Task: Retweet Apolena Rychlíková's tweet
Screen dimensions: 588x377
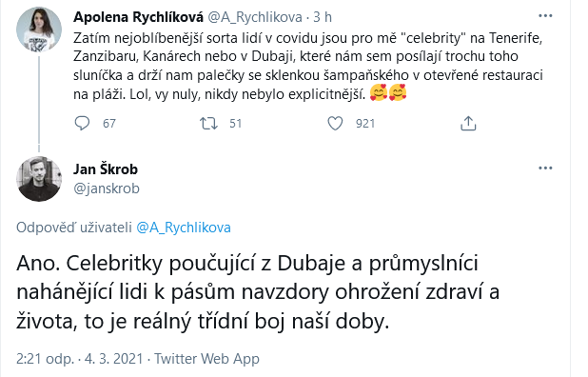Action: (208, 123)
